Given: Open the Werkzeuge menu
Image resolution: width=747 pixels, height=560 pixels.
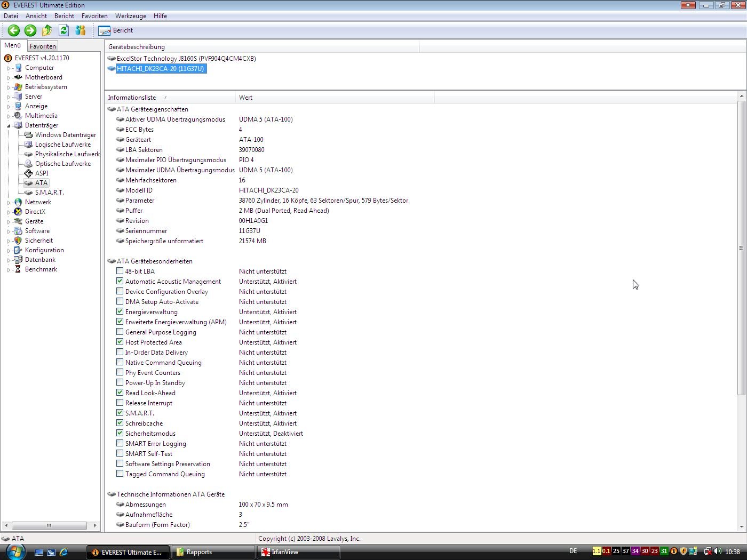Looking at the screenshot, I should click(131, 16).
